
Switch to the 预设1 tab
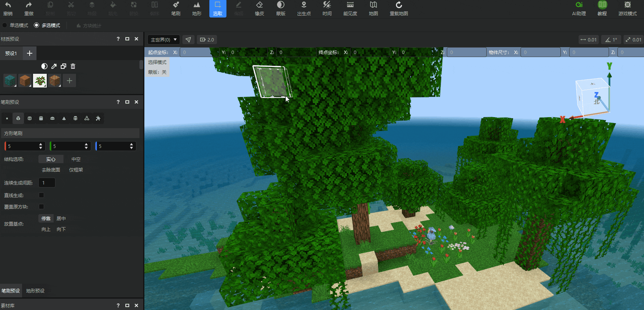tap(11, 53)
